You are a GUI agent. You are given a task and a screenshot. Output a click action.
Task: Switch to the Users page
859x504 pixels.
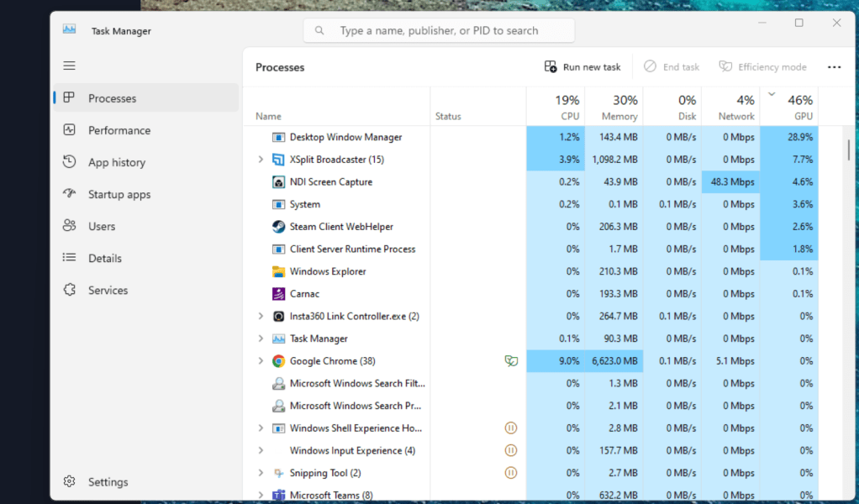coord(146,226)
